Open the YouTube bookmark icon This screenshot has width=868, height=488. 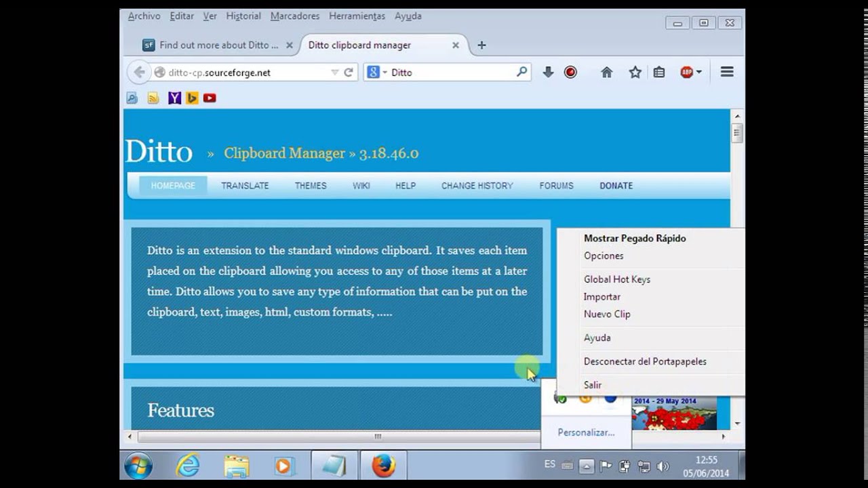click(210, 98)
